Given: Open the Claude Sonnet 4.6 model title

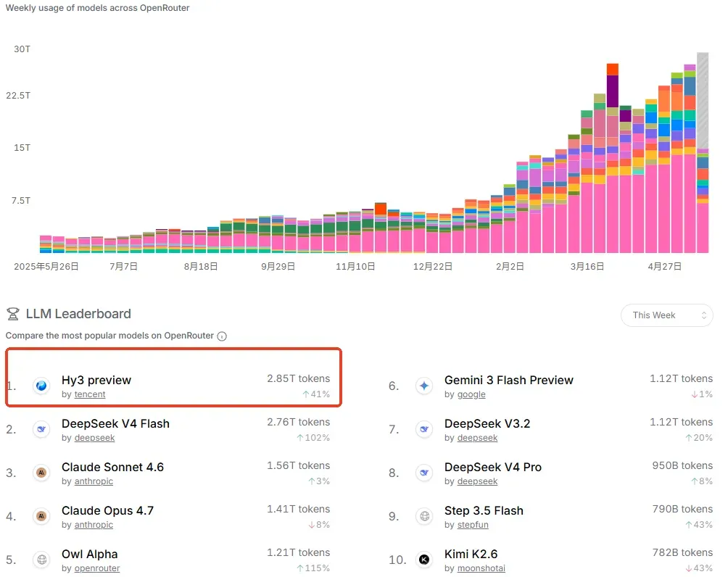Looking at the screenshot, I should tap(113, 467).
